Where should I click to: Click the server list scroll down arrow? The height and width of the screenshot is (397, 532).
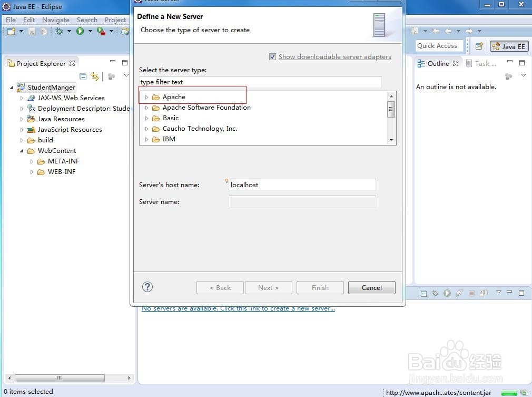[x=391, y=140]
